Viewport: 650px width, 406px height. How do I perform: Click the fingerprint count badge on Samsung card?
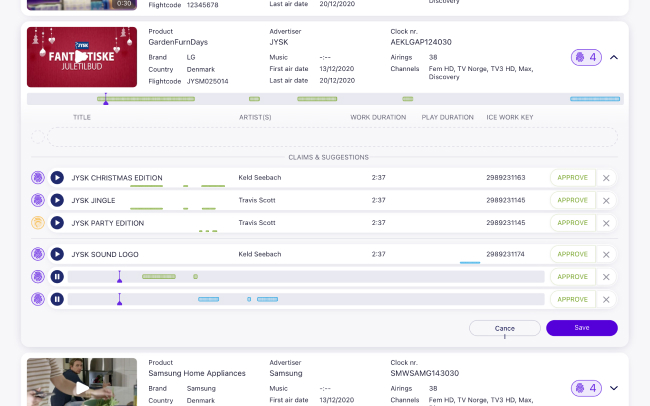tap(586, 388)
